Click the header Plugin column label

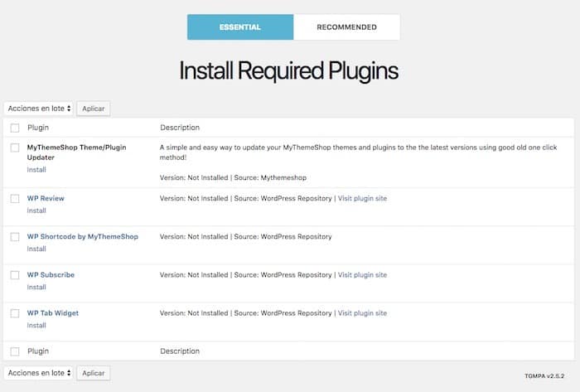tap(38, 128)
